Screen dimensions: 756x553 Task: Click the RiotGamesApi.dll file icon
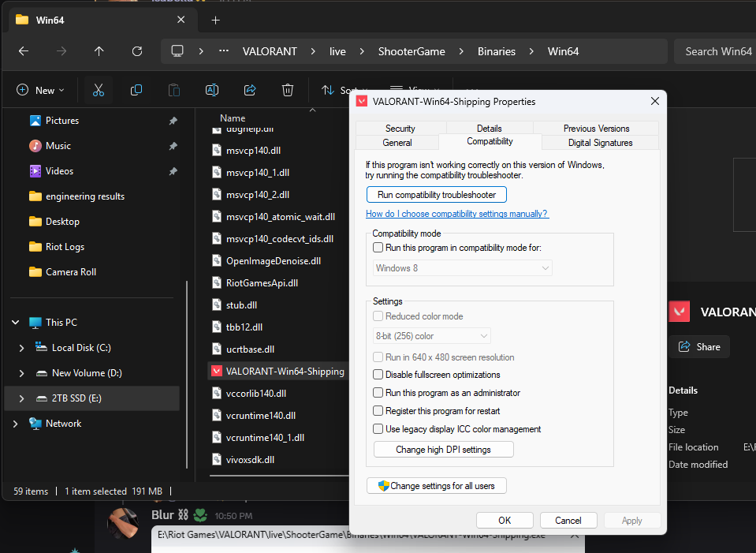pos(217,282)
